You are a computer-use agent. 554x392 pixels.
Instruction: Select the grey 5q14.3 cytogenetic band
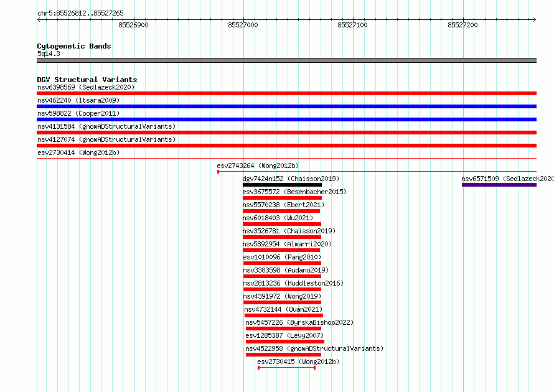point(286,60)
